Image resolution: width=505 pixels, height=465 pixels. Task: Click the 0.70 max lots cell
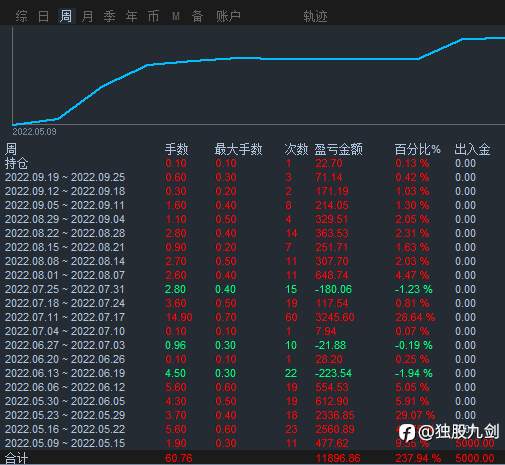coord(226,317)
